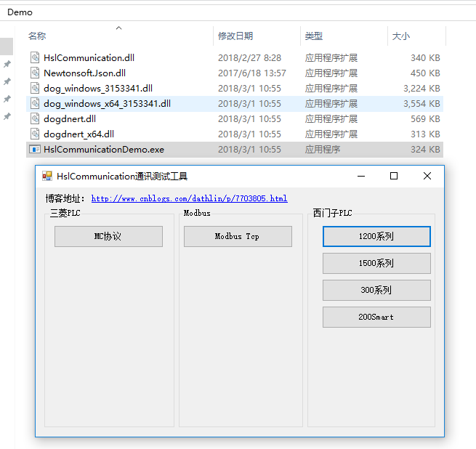Screen dimensions: 476x449
Task: Open the Siemens 1200系列 button
Action: click(376, 236)
